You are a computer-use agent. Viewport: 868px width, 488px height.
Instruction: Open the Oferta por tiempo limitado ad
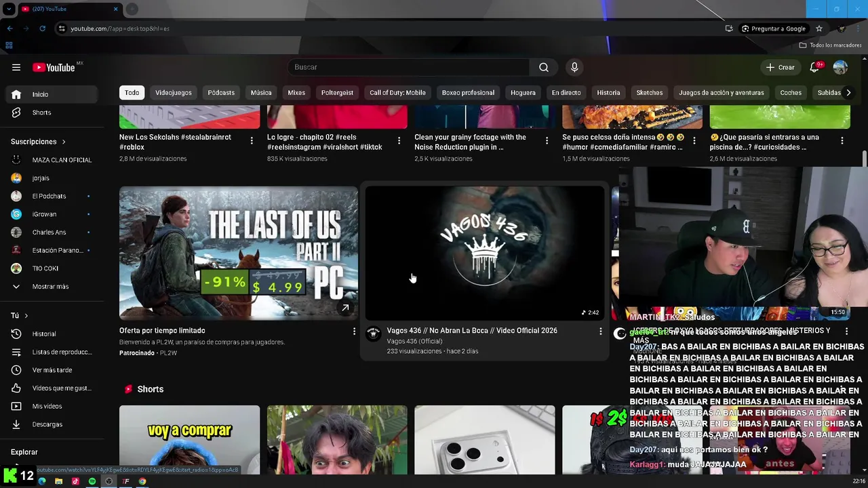click(162, 331)
